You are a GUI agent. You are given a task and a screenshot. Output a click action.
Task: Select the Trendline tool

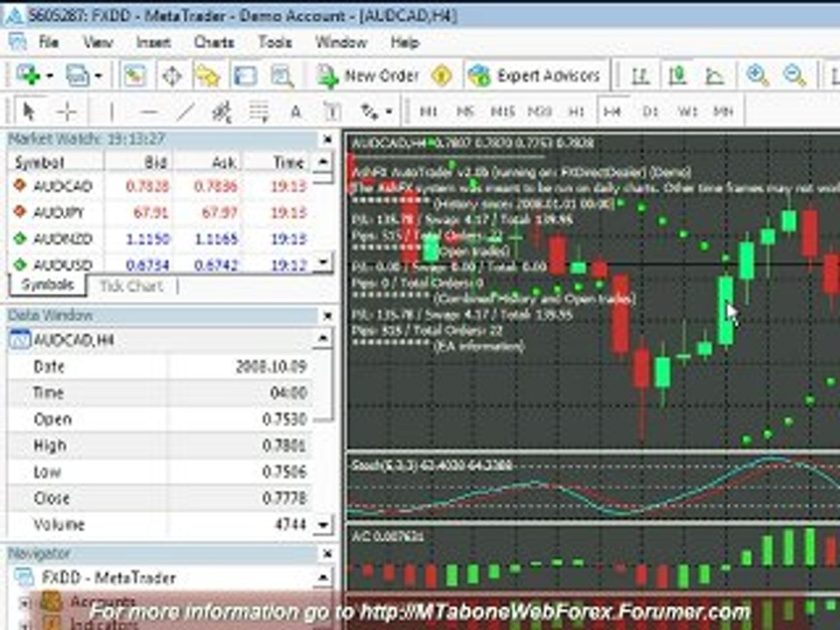point(185,111)
